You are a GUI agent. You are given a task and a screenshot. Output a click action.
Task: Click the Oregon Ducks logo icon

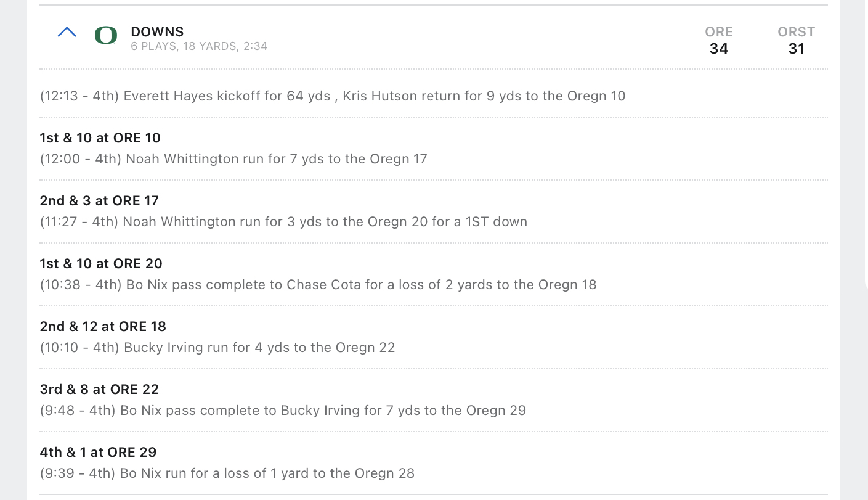click(x=106, y=36)
